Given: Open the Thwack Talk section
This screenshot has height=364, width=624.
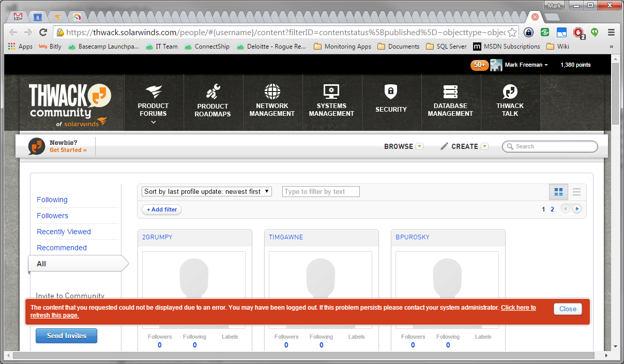Looking at the screenshot, I should pos(510,102).
